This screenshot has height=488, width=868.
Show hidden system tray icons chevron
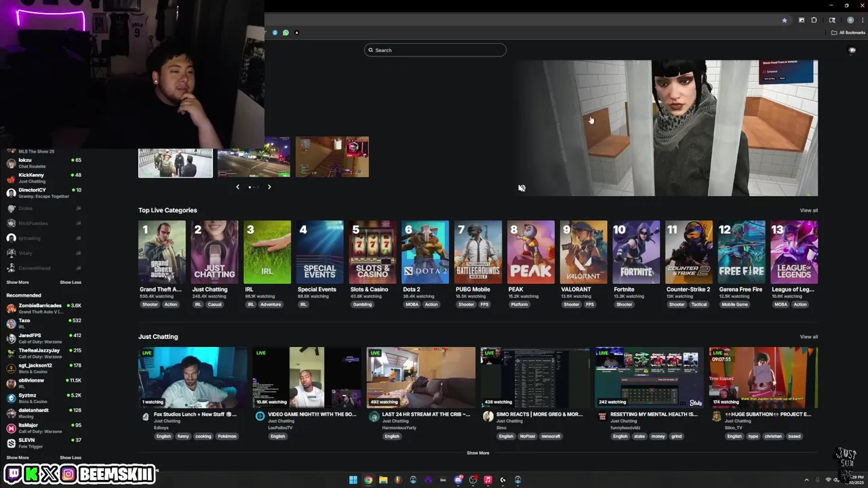coord(806,480)
